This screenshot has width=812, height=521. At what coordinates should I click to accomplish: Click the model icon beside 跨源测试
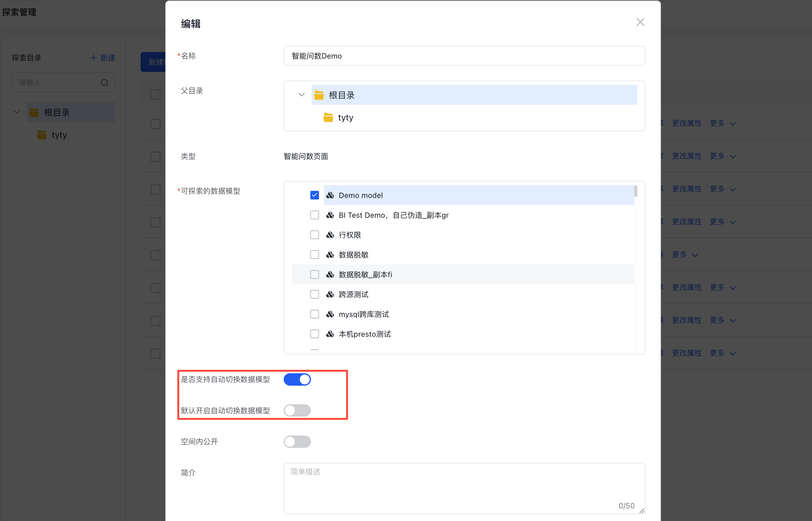pyautogui.click(x=330, y=294)
